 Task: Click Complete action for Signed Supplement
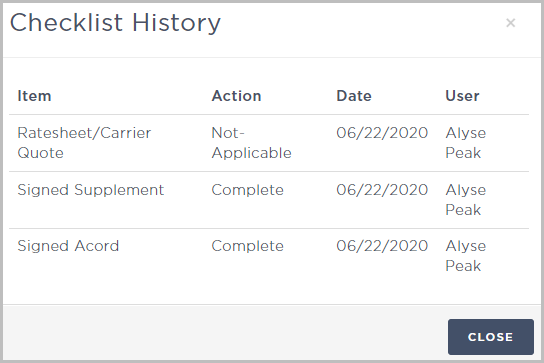[248, 190]
